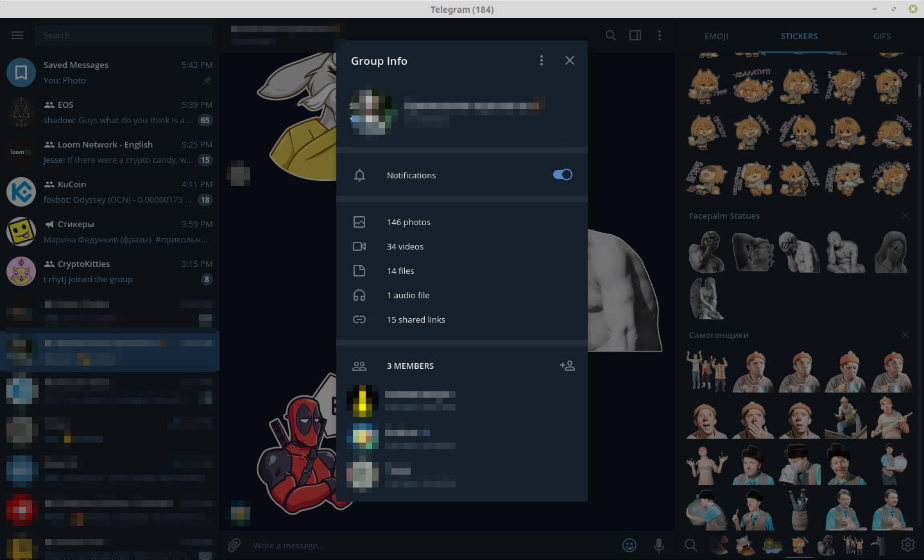
Task: Click the photos picture icon
Action: coord(359,222)
